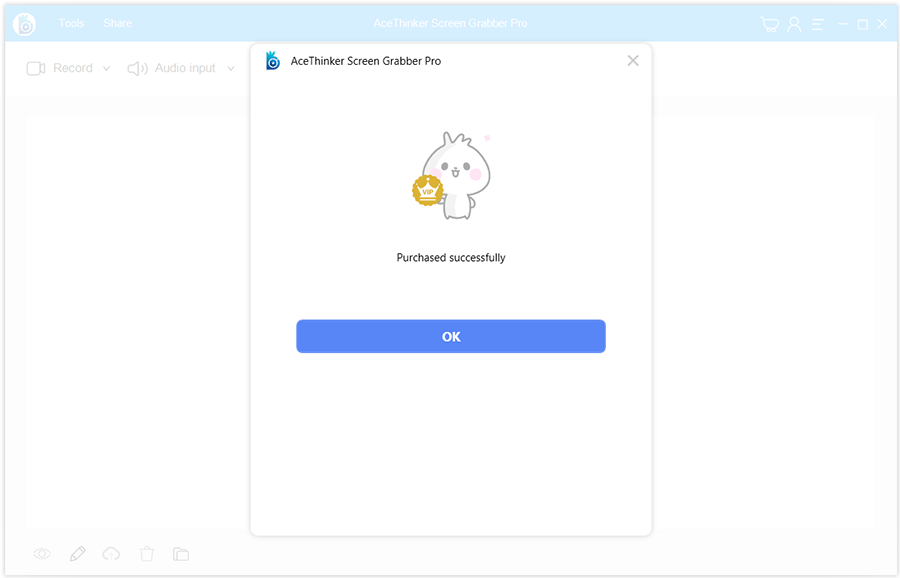Open the hamburger menu icon
Screen dimensions: 900x578
click(818, 24)
